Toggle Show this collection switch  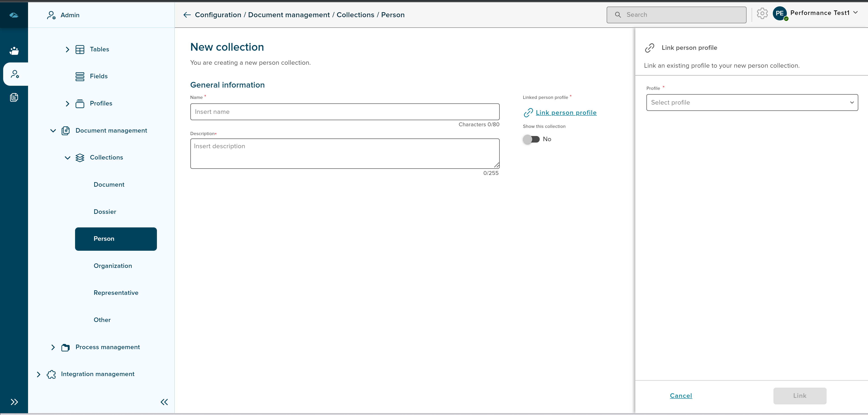pos(531,139)
